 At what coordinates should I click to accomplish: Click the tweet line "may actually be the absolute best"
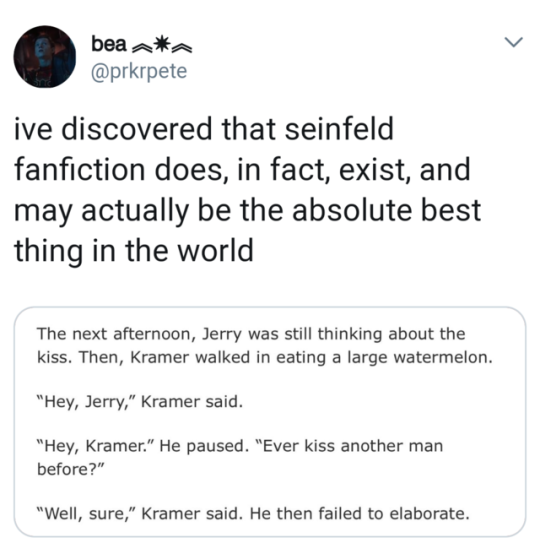(x=247, y=211)
